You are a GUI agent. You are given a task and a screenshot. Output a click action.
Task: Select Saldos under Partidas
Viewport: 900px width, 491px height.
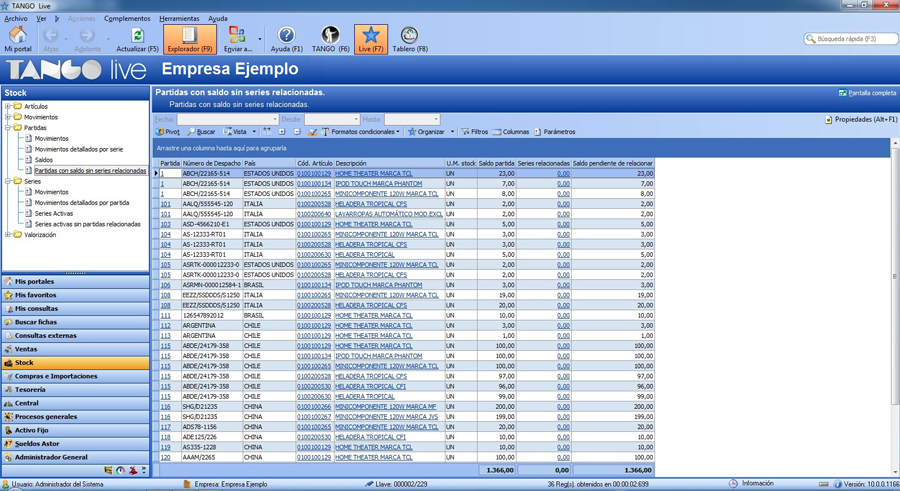44,160
